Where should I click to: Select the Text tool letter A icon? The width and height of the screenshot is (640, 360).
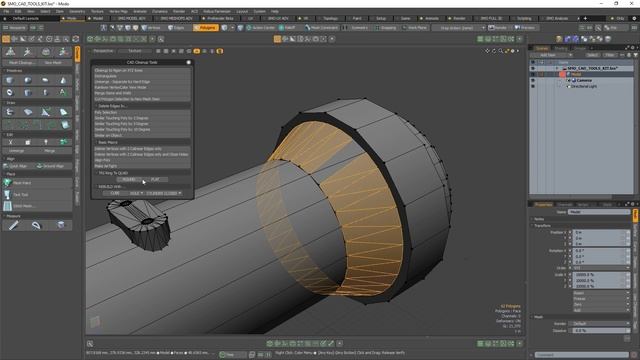coord(63,92)
